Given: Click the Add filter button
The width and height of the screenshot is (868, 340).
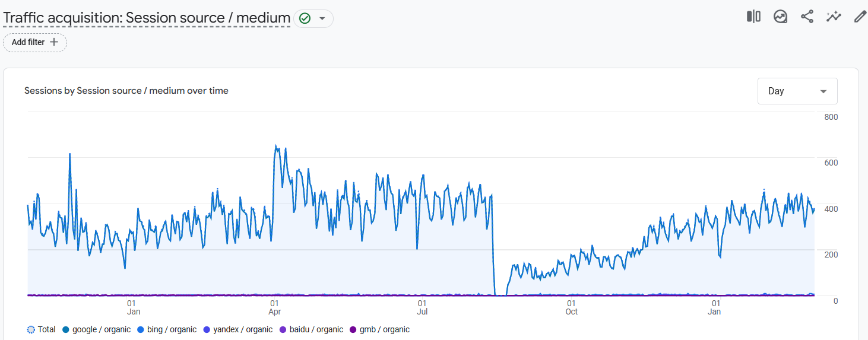Looking at the screenshot, I should coord(35,42).
